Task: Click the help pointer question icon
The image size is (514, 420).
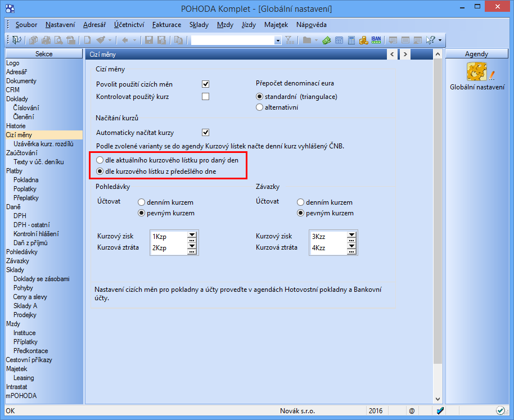Action: (430, 40)
